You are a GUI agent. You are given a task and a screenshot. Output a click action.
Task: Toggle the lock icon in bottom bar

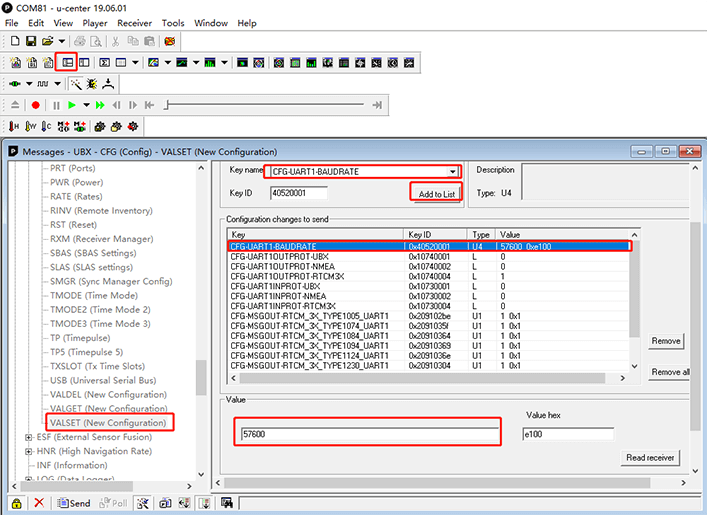coord(17,503)
